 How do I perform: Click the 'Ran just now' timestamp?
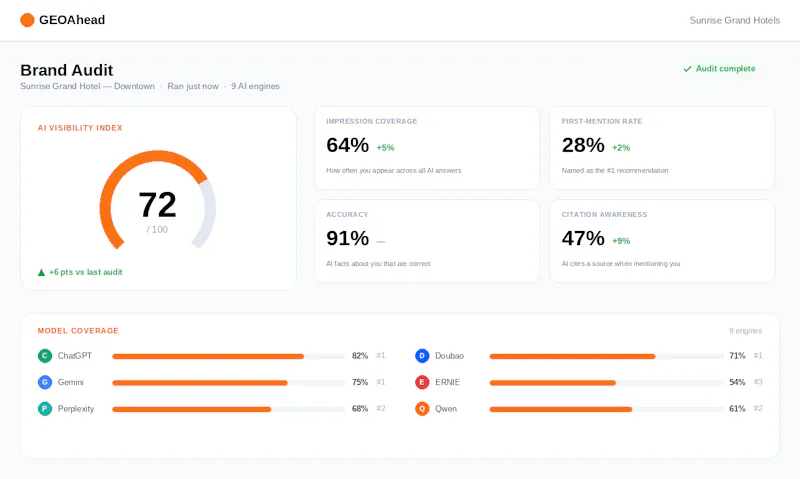click(x=193, y=86)
